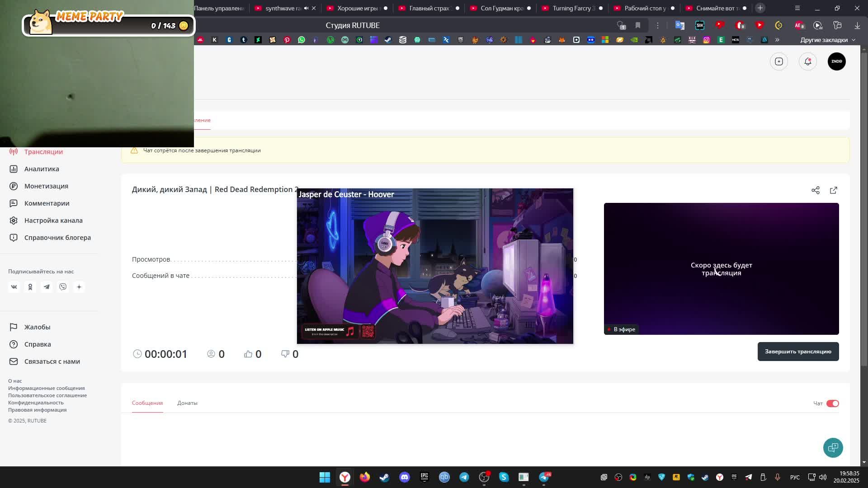
Task: Open the VK social link icon
Action: [x=14, y=287]
